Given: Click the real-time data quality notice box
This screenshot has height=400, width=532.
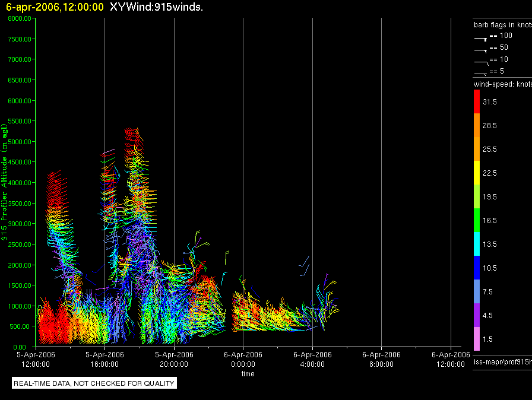Looking at the screenshot, I should [94, 383].
